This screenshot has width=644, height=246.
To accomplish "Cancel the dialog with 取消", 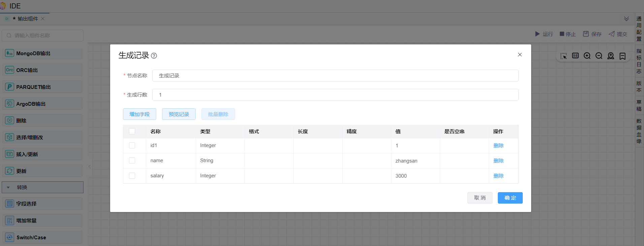I will pos(480,198).
